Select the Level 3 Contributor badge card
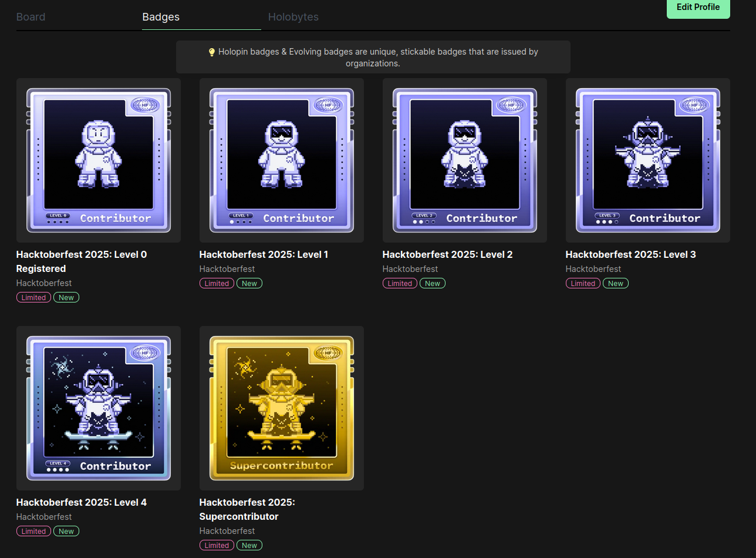The image size is (756, 558). coord(648,160)
